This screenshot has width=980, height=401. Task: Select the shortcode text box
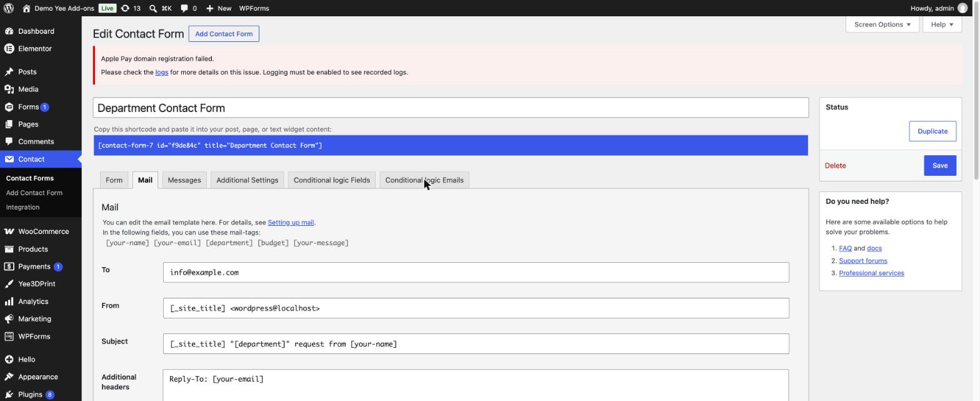[x=451, y=145]
